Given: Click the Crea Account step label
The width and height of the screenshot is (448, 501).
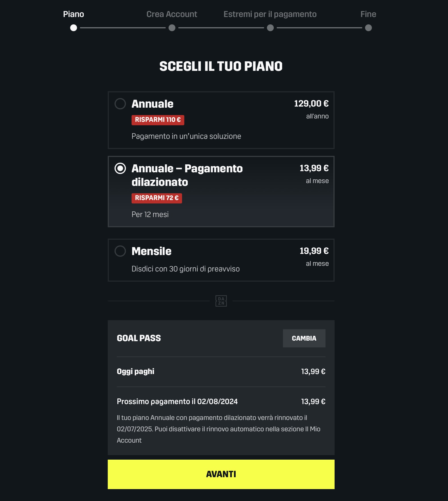Looking at the screenshot, I should [x=172, y=14].
